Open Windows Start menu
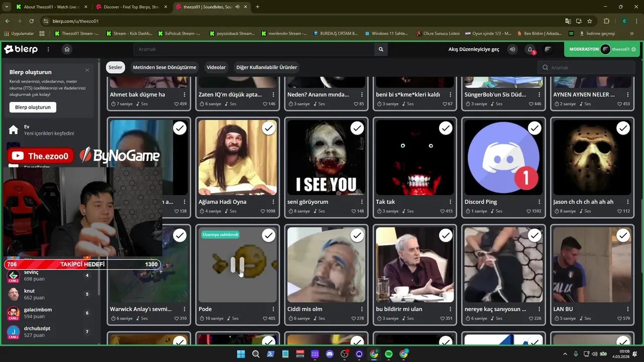 241,354
